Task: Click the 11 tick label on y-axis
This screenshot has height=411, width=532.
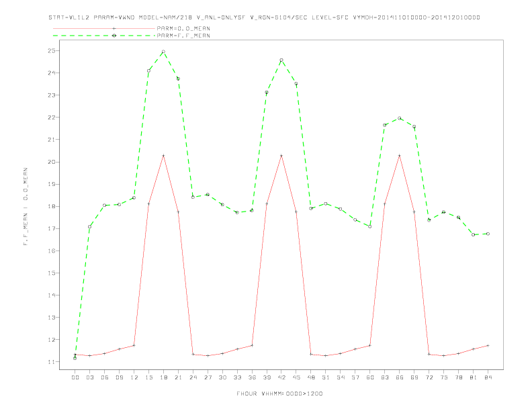Action: click(52, 362)
